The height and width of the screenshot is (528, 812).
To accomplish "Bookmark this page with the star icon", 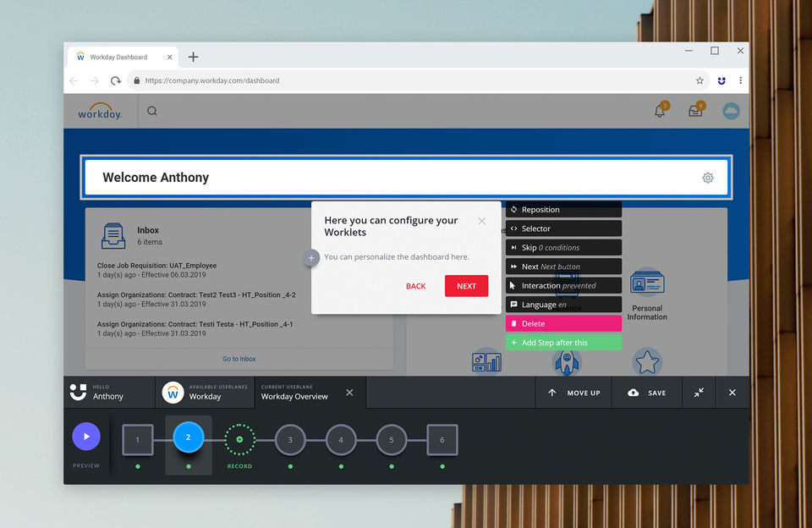I will 700,80.
